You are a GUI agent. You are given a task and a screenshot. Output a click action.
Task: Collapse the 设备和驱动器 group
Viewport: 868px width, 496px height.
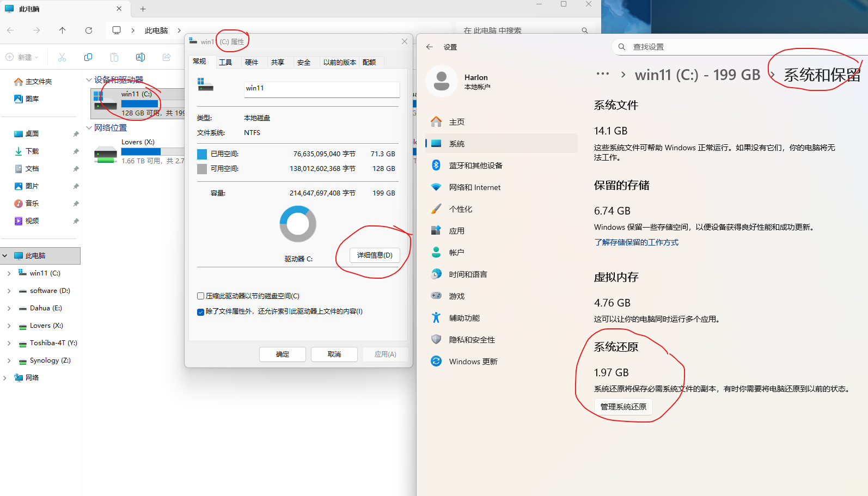[x=89, y=79]
